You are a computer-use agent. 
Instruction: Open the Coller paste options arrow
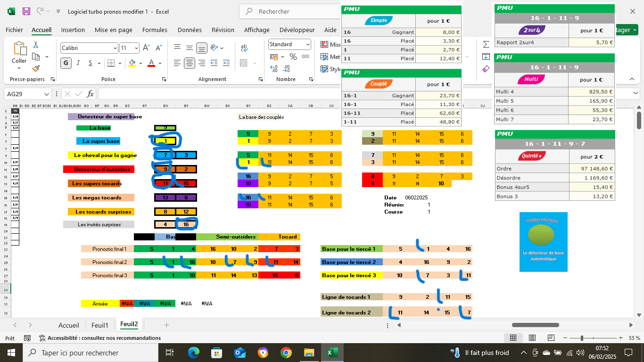(x=19, y=69)
